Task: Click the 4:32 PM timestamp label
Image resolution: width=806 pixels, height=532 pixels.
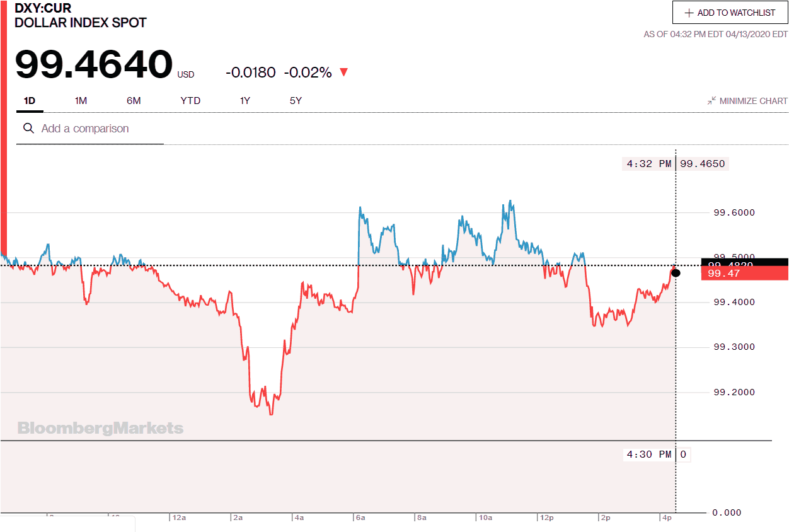Action: (648, 163)
